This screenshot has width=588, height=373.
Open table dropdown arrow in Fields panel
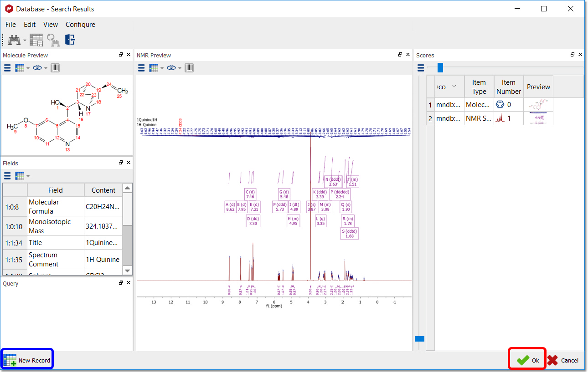(28, 176)
